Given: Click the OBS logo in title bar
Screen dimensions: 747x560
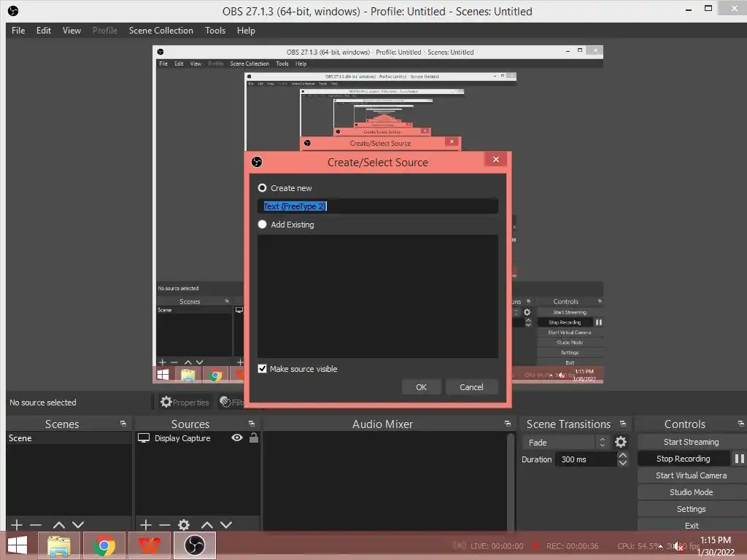Looking at the screenshot, I should [x=13, y=11].
